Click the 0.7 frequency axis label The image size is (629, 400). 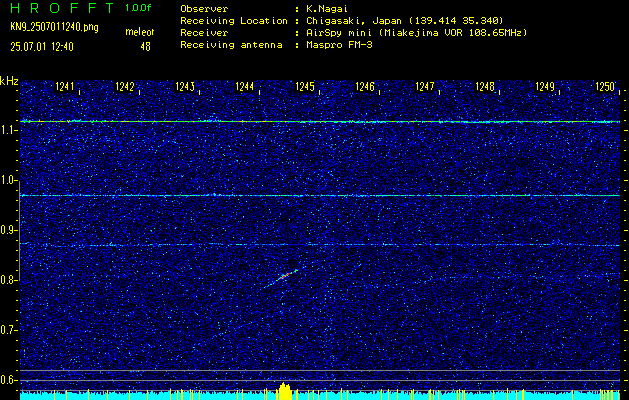click(x=6, y=330)
